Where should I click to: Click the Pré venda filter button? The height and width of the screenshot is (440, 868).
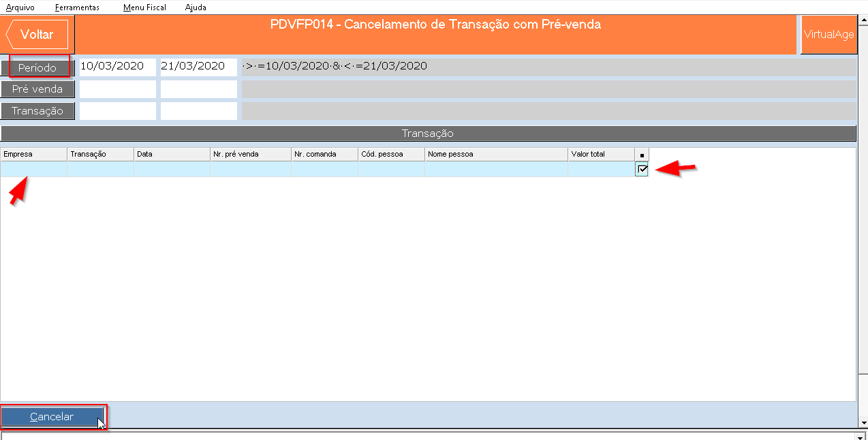[x=37, y=89]
